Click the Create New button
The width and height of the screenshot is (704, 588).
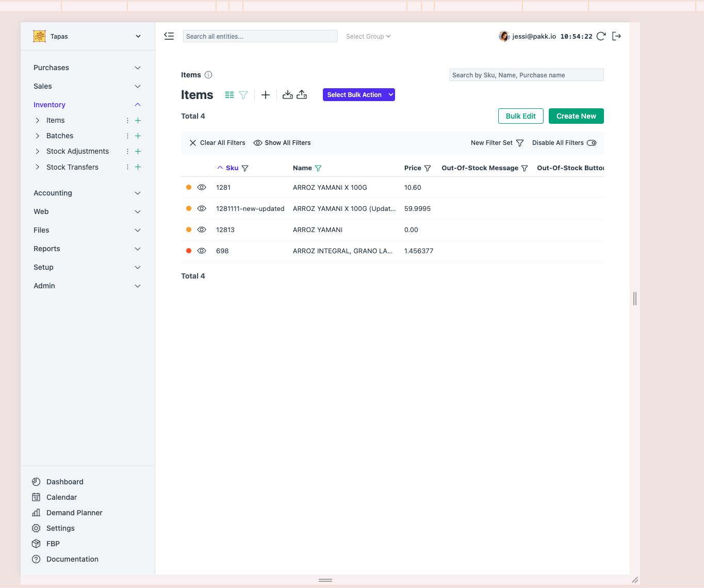tap(576, 116)
